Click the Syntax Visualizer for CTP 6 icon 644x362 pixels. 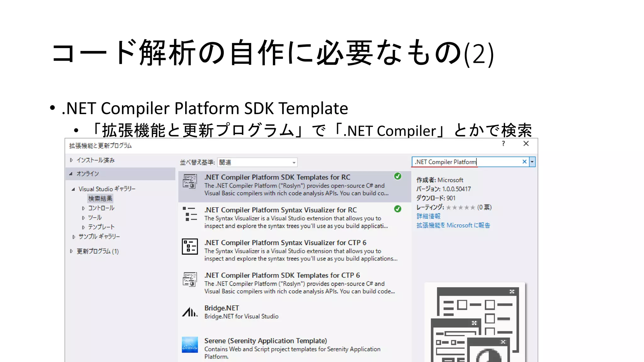[190, 247]
